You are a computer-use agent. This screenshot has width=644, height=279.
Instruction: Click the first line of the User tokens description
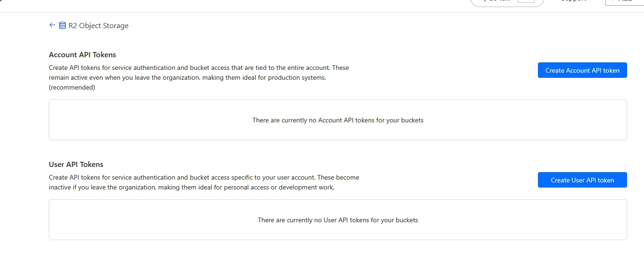click(204, 178)
